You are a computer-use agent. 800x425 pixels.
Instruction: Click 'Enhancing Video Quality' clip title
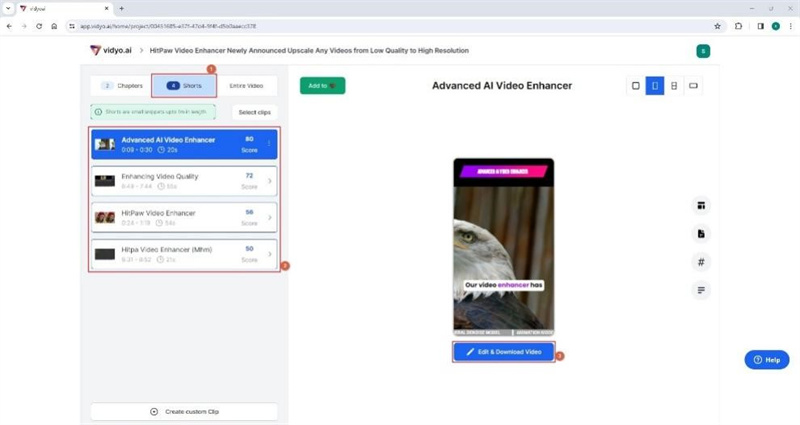[x=160, y=177]
